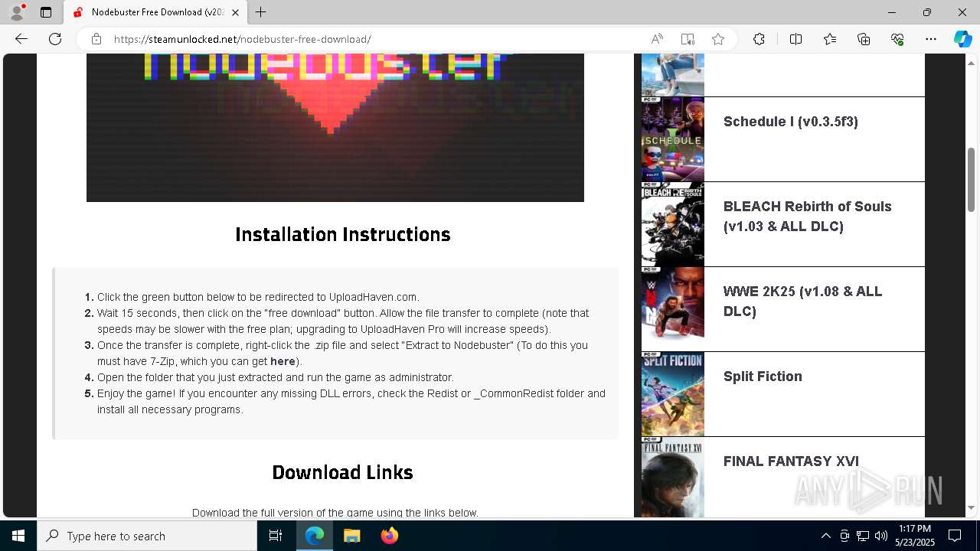This screenshot has width=980, height=551.
Task: Click the Type here to search box
Action: [x=147, y=536]
